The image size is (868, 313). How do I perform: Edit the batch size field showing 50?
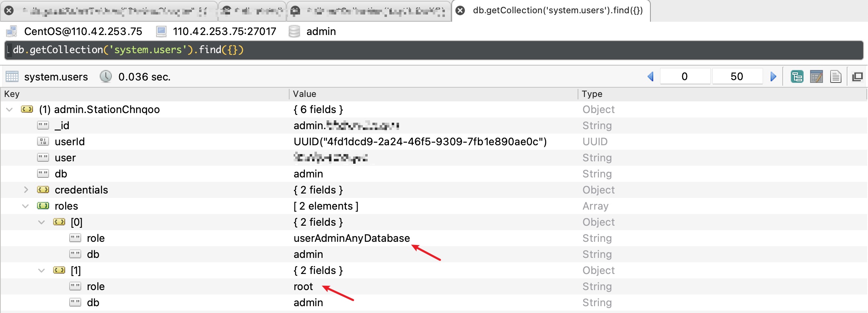pos(737,76)
